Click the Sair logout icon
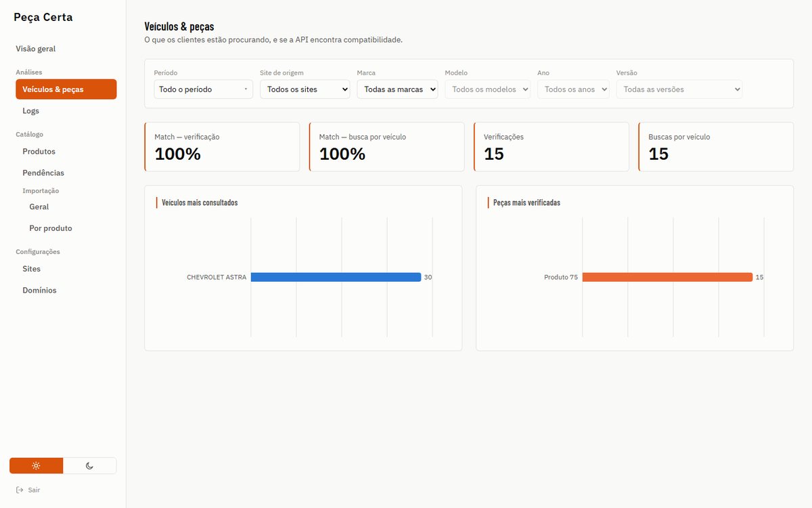The width and height of the screenshot is (812, 508). (x=19, y=490)
